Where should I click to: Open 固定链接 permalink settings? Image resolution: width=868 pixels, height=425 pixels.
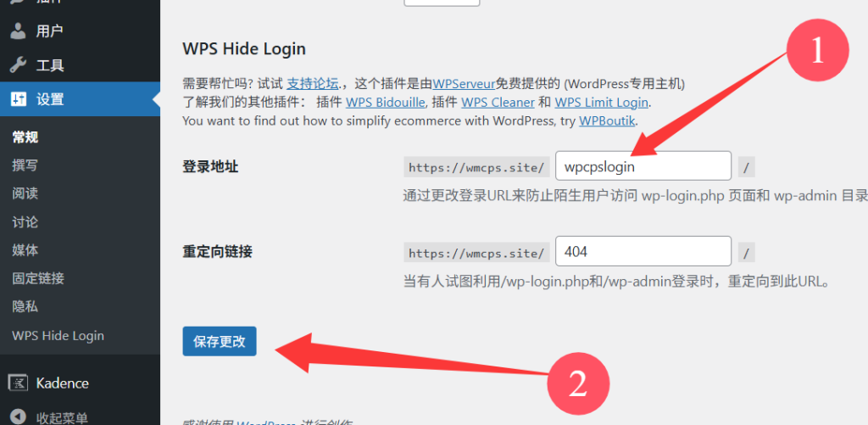[x=38, y=278]
